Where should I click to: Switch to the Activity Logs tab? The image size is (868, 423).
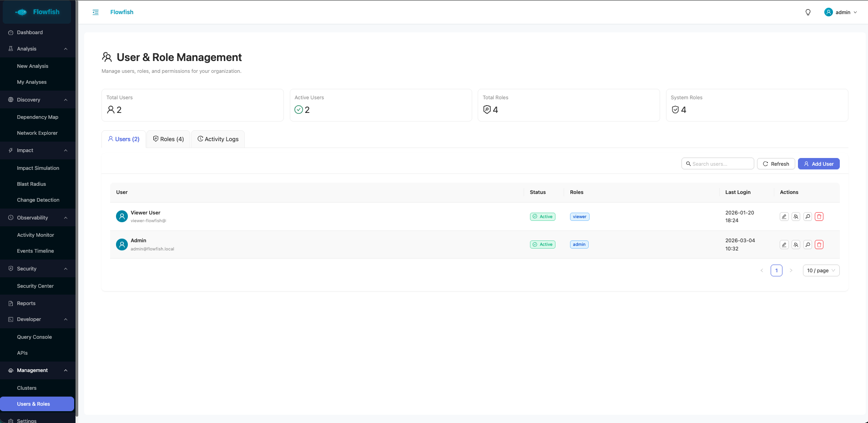point(218,139)
